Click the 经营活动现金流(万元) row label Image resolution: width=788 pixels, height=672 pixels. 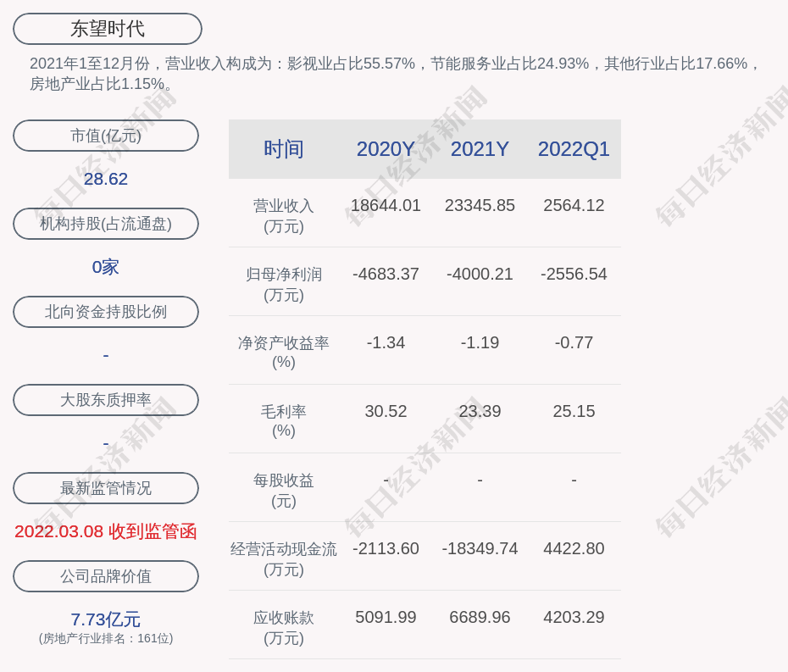click(x=284, y=559)
